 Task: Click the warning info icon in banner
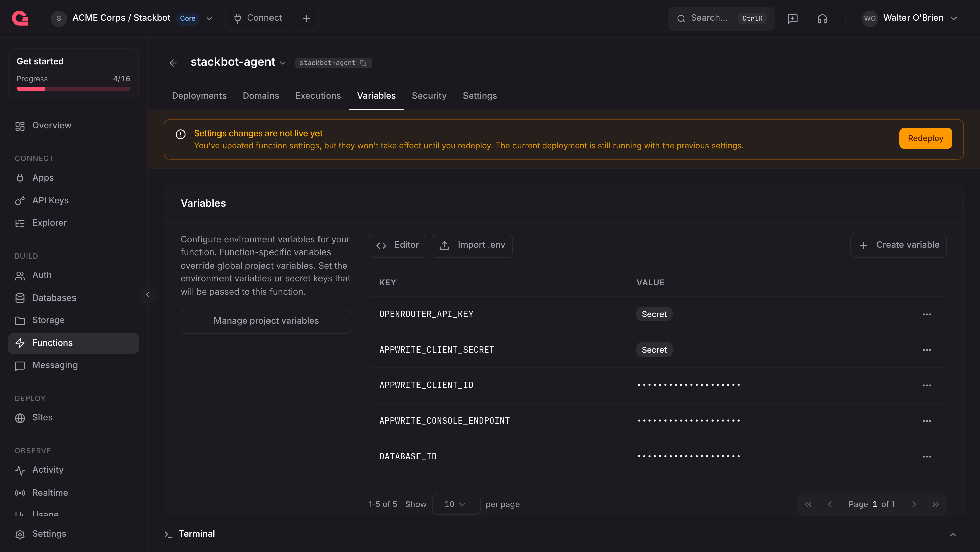pos(180,134)
